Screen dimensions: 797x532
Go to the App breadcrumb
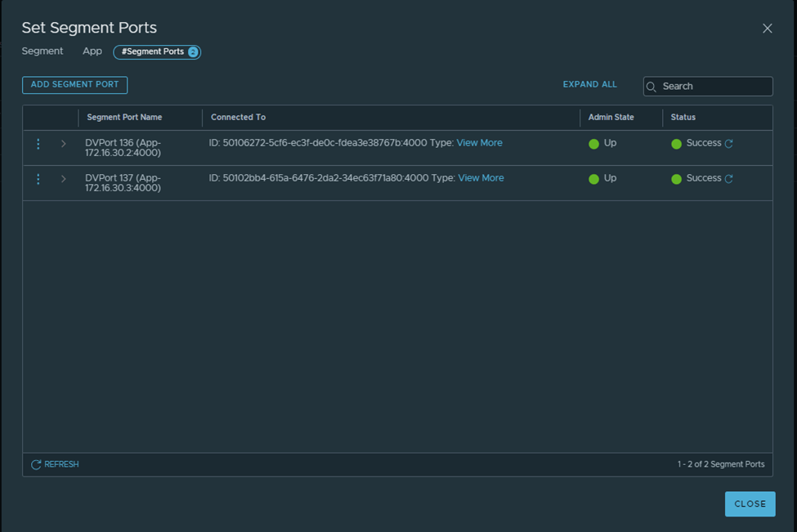(x=92, y=51)
